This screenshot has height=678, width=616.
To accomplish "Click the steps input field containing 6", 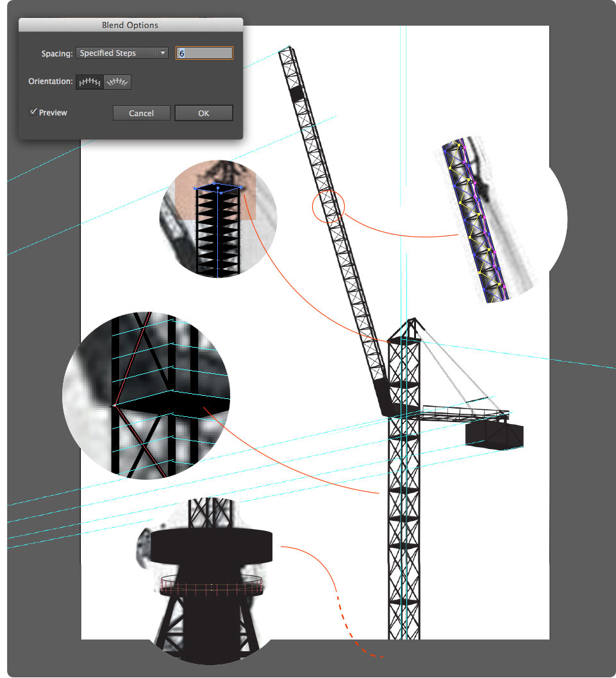I will pos(204,53).
